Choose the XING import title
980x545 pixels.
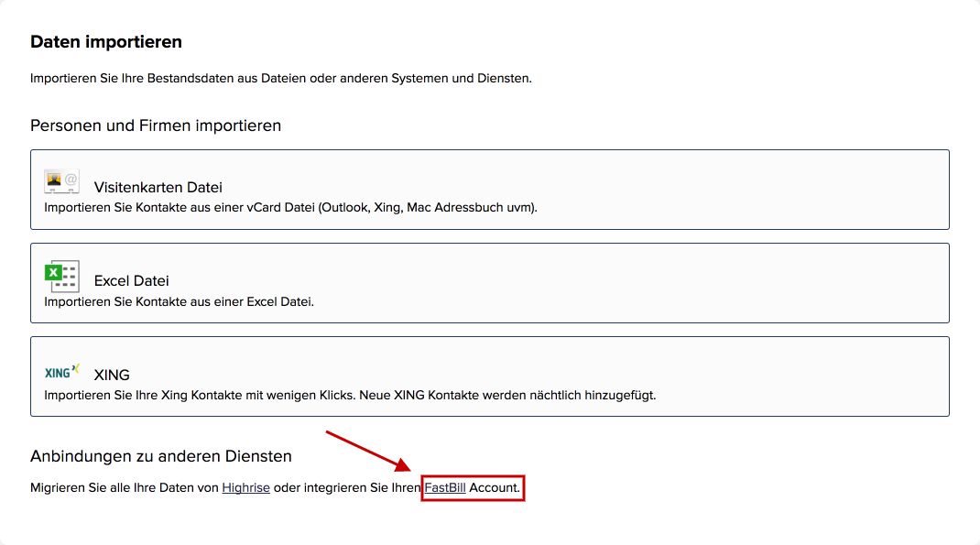(112, 375)
